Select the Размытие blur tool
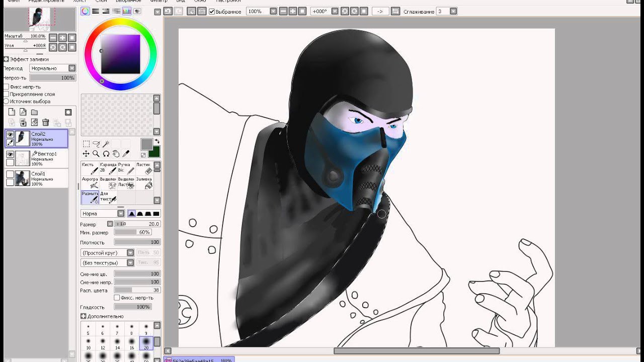644x362 pixels. point(89,197)
